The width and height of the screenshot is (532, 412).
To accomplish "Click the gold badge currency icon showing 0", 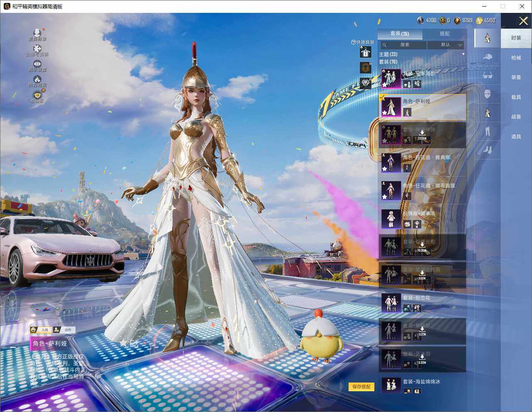I will click(443, 20).
